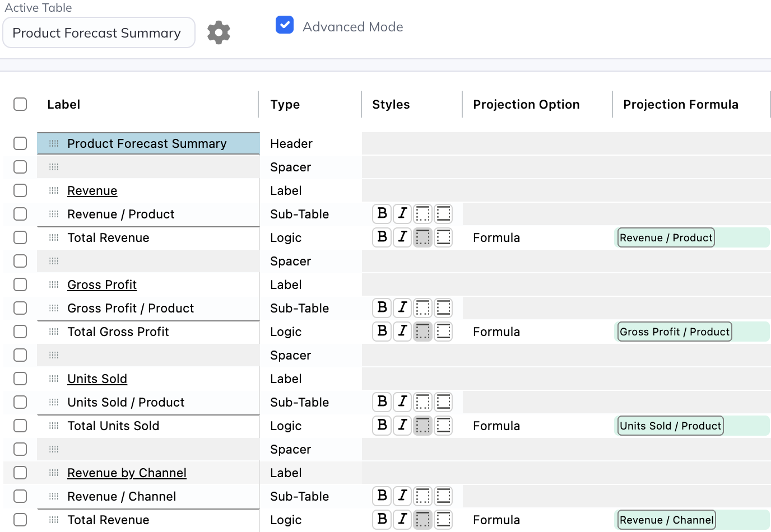Click the underlined Units Sold label
The image size is (771, 532).
click(x=97, y=379)
